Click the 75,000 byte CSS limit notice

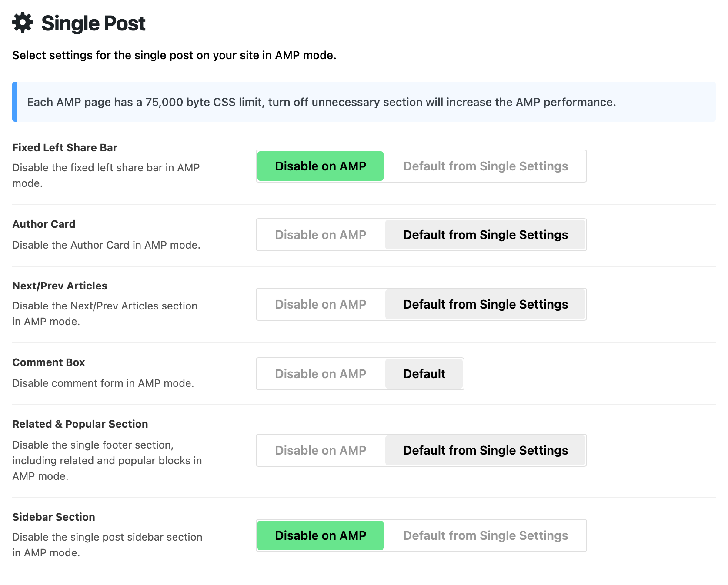[364, 102]
